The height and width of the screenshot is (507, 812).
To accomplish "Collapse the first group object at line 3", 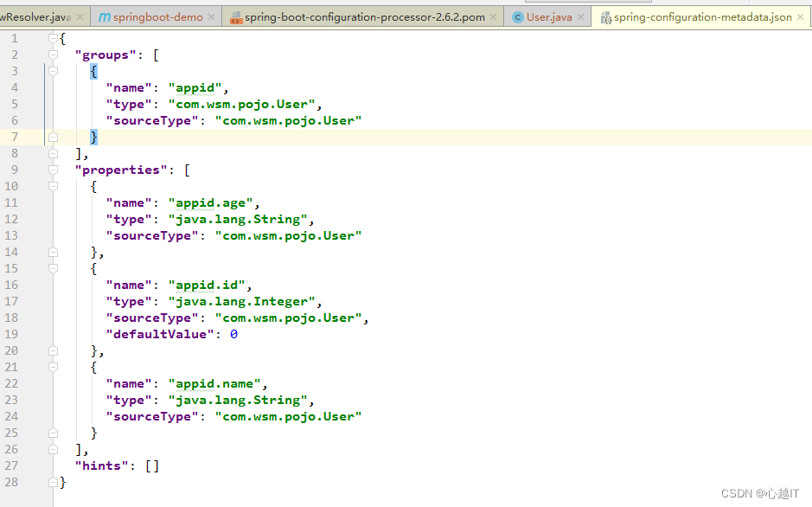I will point(52,71).
